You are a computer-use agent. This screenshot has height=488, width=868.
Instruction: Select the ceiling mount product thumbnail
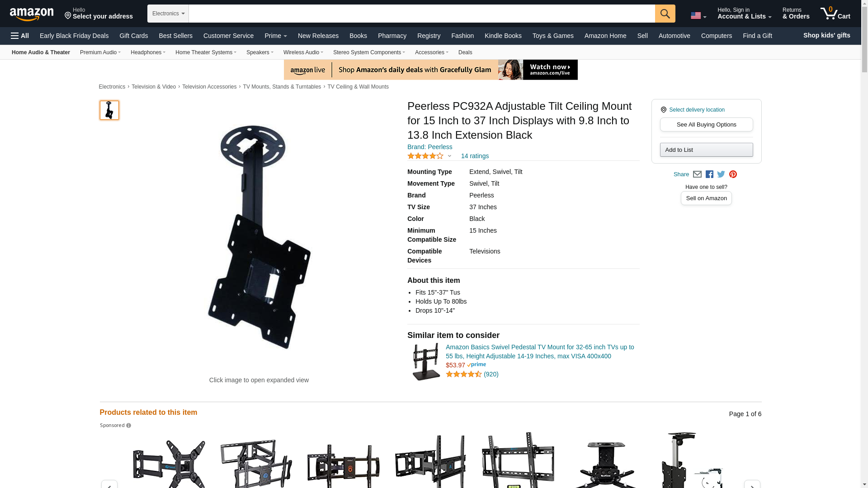(x=109, y=110)
